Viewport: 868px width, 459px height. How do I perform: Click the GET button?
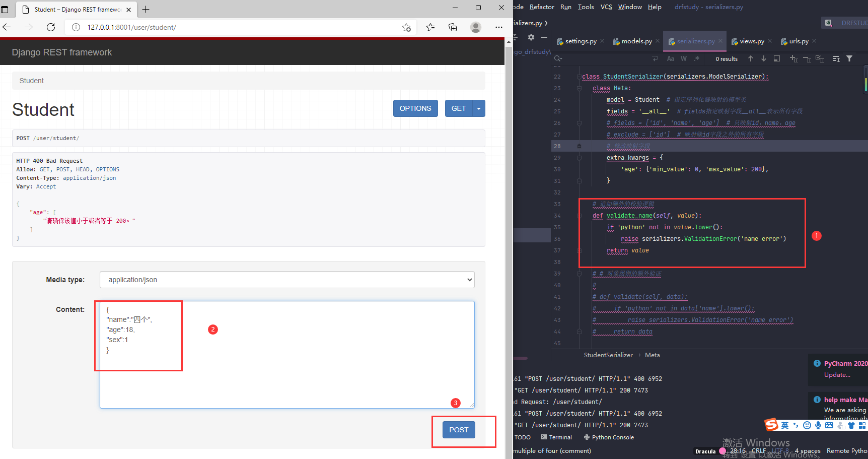pyautogui.click(x=459, y=108)
